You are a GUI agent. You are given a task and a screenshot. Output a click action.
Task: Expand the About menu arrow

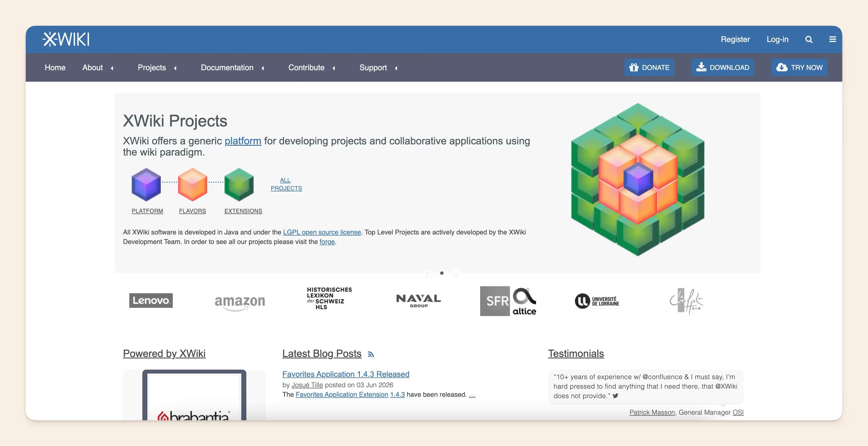click(x=112, y=68)
